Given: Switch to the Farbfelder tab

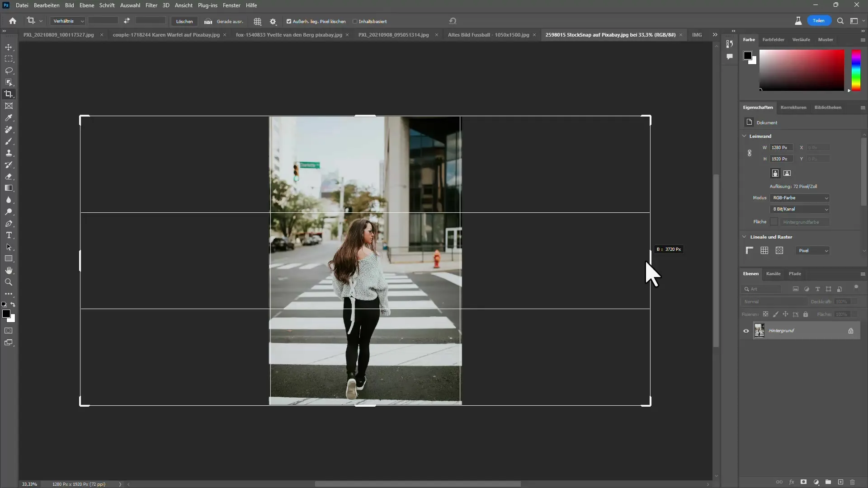Looking at the screenshot, I should coord(774,40).
